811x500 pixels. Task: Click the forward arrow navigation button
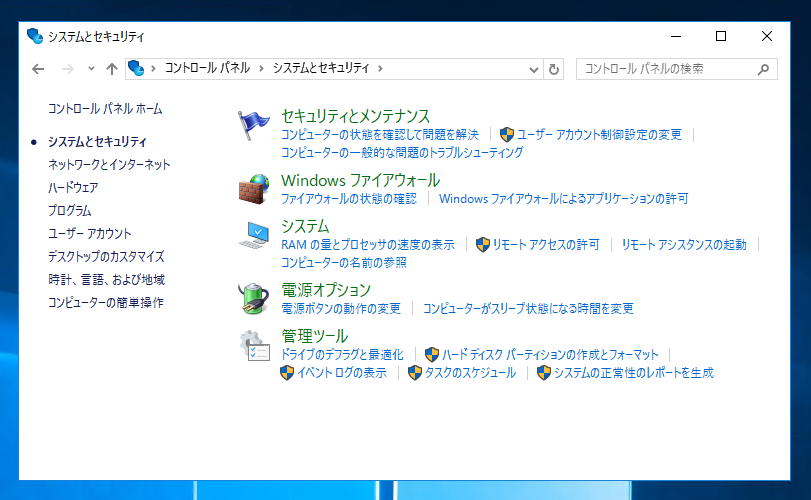point(67,69)
